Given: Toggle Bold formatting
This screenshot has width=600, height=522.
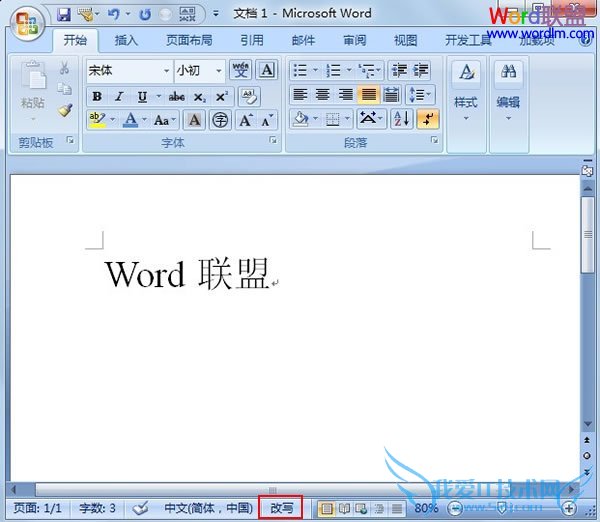Looking at the screenshot, I should coord(97,96).
